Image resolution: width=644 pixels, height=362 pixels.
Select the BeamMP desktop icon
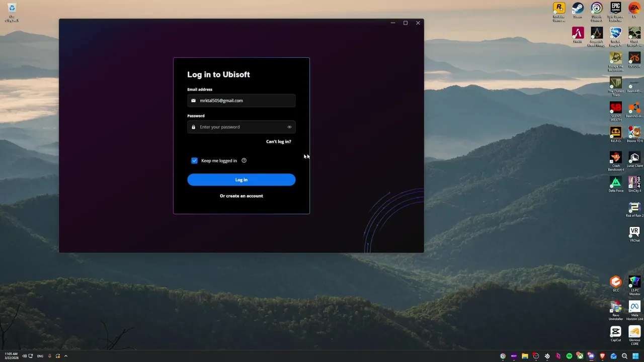coord(634,85)
